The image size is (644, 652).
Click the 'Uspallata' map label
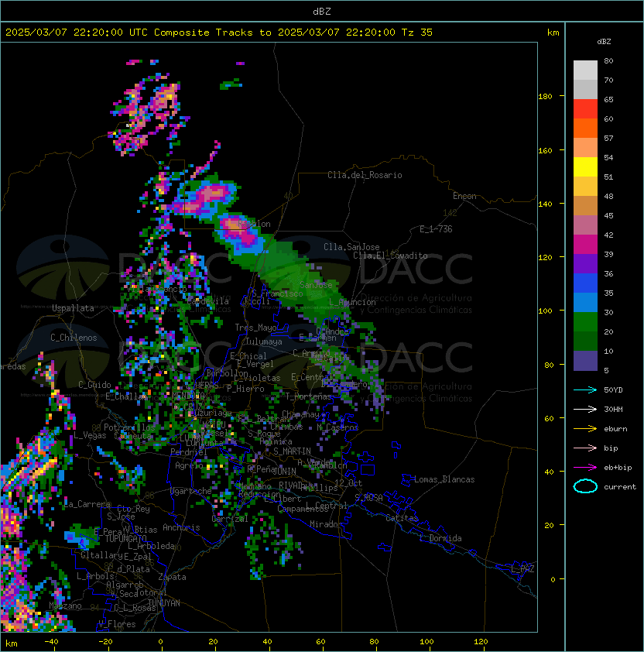(x=73, y=308)
